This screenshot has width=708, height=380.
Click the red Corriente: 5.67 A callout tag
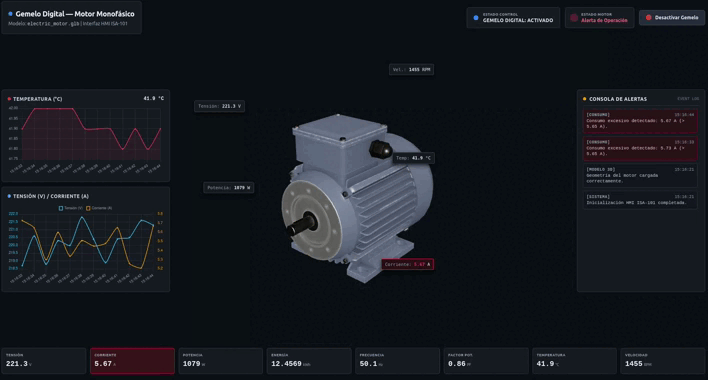(408, 264)
